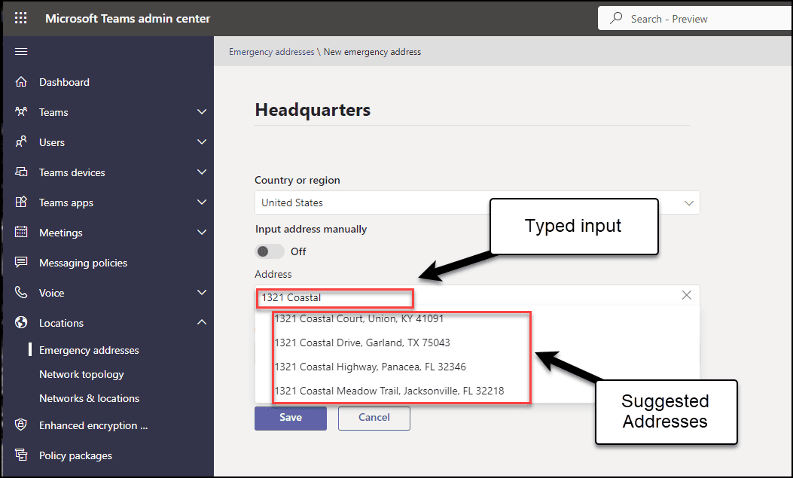This screenshot has height=478, width=794.
Task: Click the Headquarters title text
Action: coord(313,110)
